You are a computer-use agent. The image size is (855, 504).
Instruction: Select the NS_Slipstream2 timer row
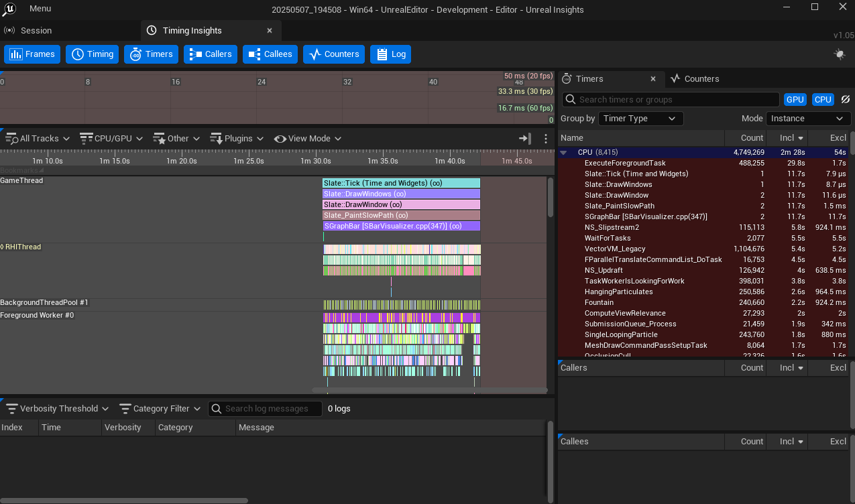point(703,227)
